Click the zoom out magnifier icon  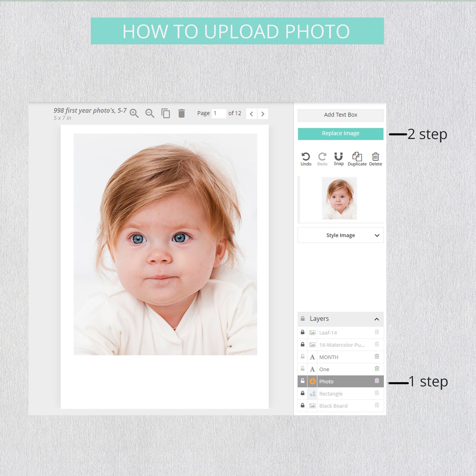(150, 113)
